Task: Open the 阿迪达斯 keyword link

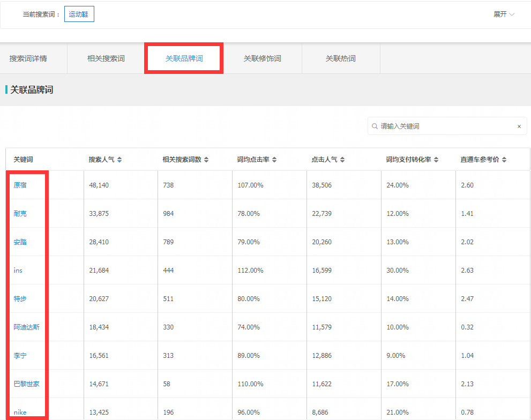Action: 26,327
